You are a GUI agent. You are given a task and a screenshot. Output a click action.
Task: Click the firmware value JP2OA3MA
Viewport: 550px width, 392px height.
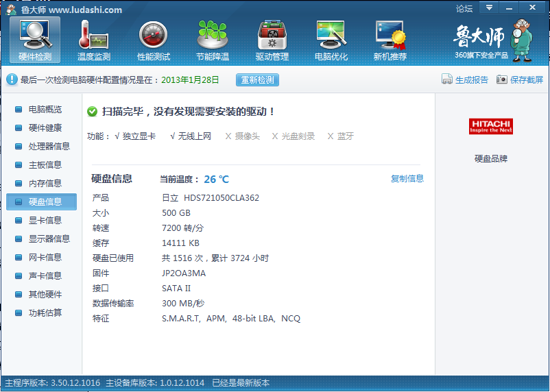coord(184,273)
